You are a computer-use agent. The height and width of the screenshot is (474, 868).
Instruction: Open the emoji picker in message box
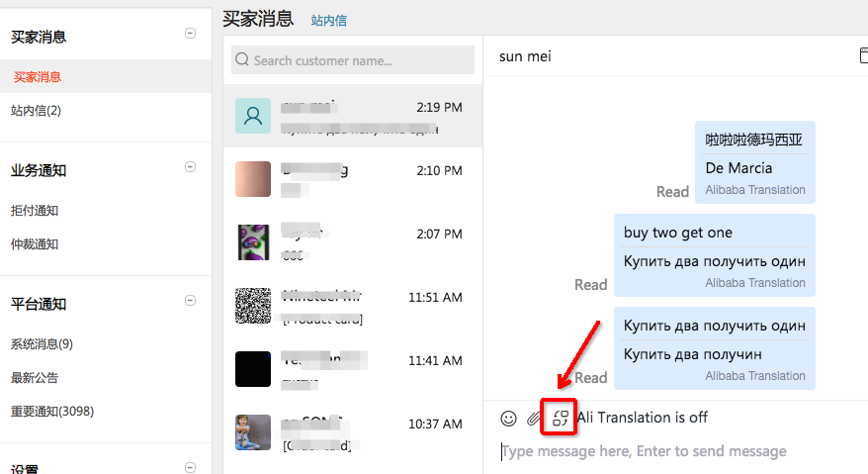(508, 418)
